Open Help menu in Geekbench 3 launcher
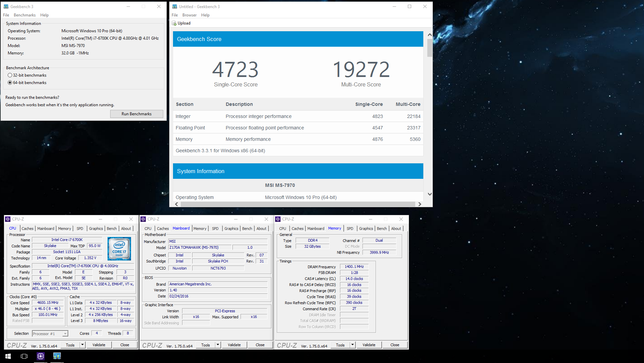Image resolution: width=644 pixels, height=363 pixels. coord(44,15)
